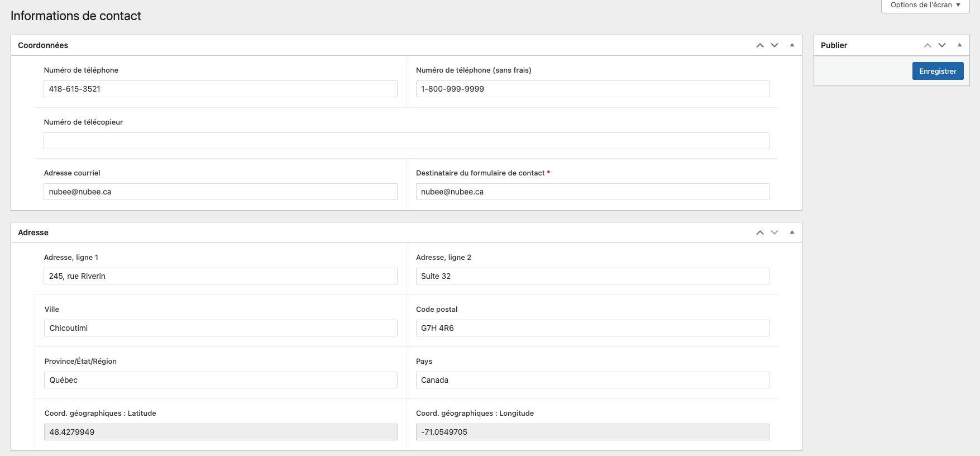Select the Adresse courriel input
Viewport: 980px width, 456px height.
pyautogui.click(x=220, y=192)
